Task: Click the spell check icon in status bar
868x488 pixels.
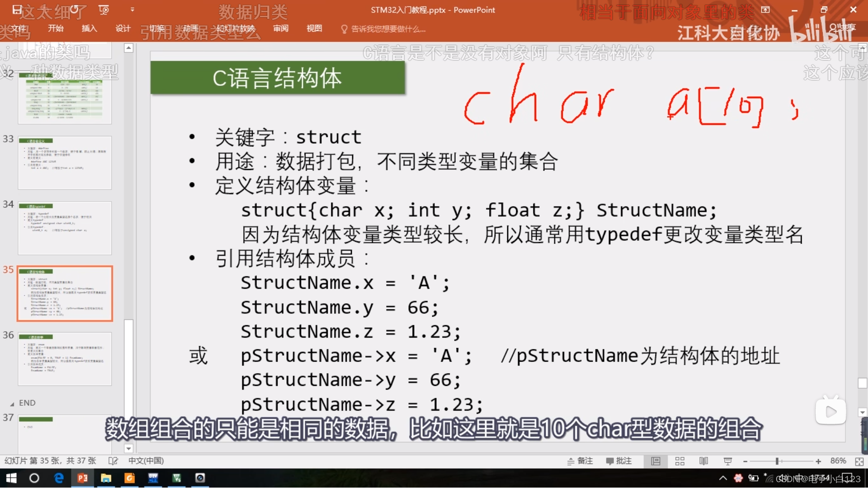Action: [113, 461]
